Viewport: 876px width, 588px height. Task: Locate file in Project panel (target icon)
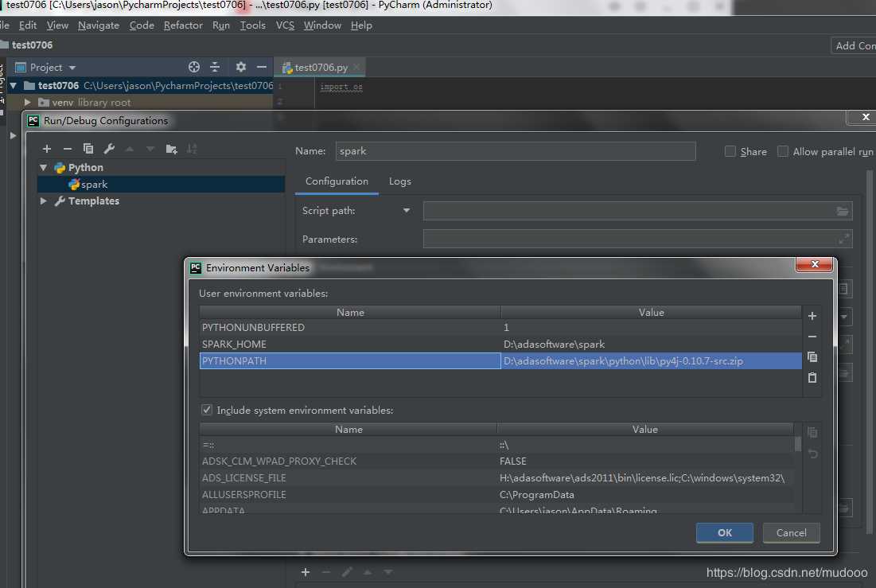pyautogui.click(x=194, y=67)
